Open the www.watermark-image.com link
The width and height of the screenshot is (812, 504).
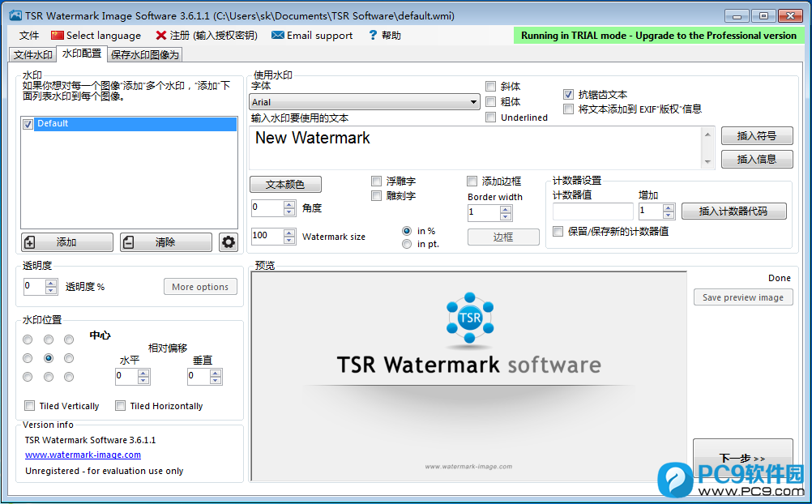click(83, 455)
